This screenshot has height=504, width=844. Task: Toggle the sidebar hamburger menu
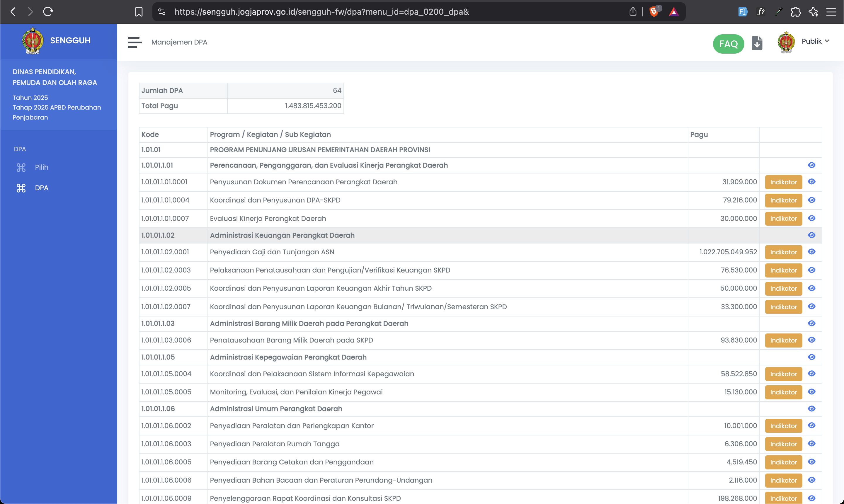[135, 42]
